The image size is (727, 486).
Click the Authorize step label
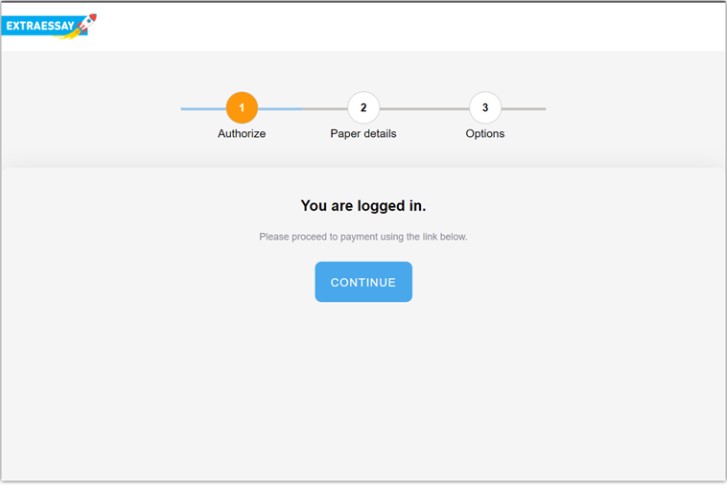[x=242, y=134]
